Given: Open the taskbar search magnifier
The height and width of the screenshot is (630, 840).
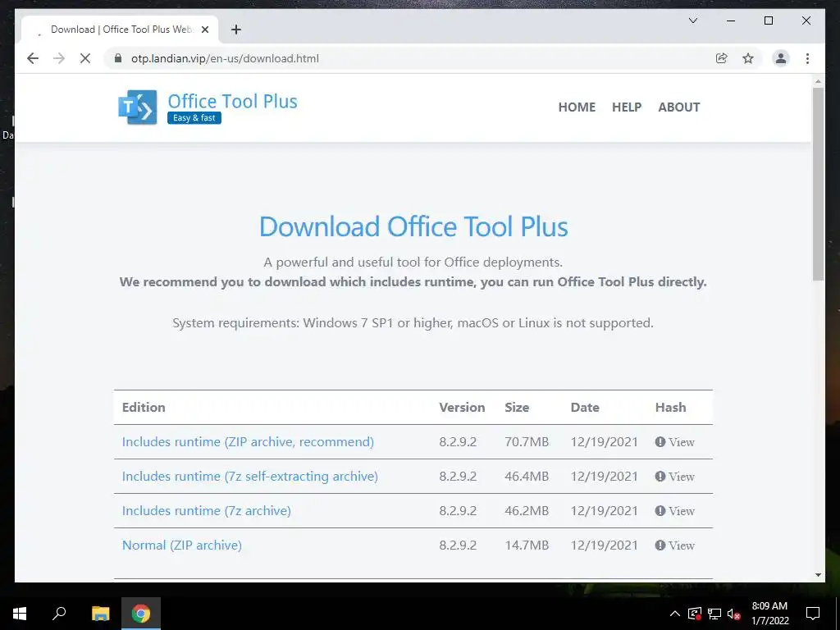Looking at the screenshot, I should point(59,614).
